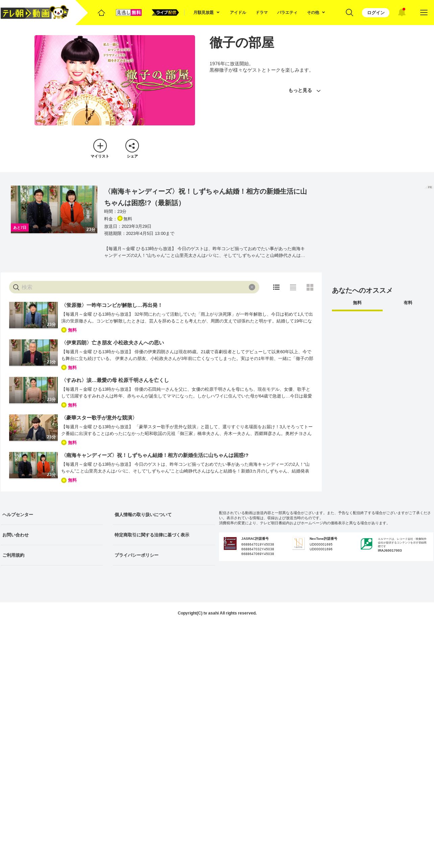
Task: Expand the 月額見放題 dropdown menu
Action: (207, 13)
